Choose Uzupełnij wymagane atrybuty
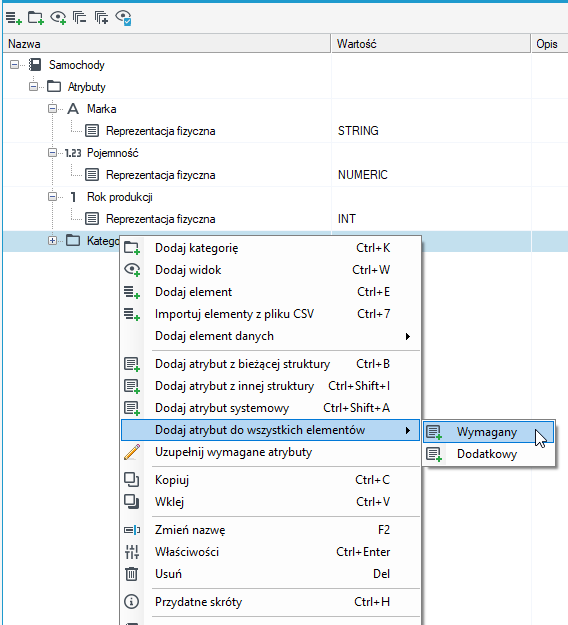568x625 pixels. pyautogui.click(x=271, y=452)
